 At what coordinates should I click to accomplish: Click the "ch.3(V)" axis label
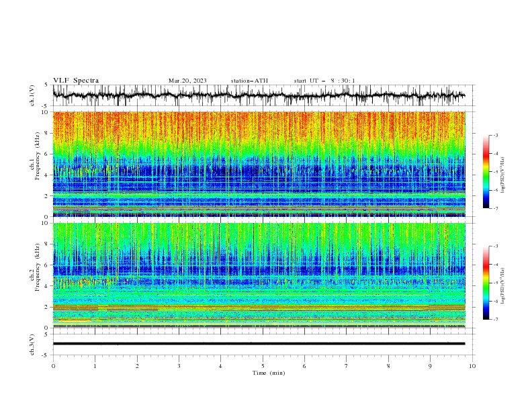click(32, 345)
